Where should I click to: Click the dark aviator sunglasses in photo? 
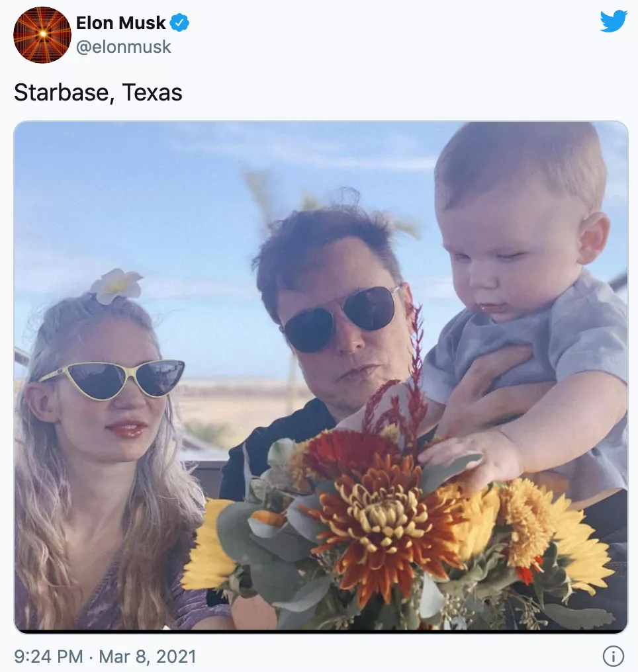pyautogui.click(x=341, y=318)
